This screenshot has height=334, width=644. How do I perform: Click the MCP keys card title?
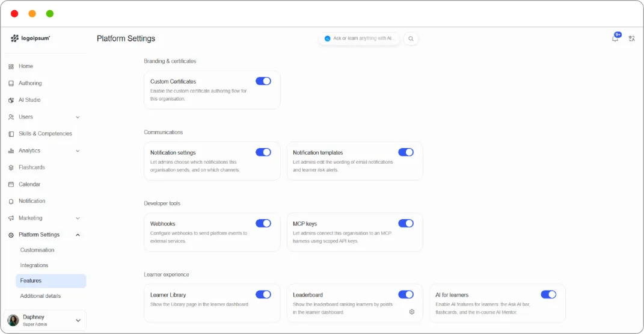(x=305, y=224)
